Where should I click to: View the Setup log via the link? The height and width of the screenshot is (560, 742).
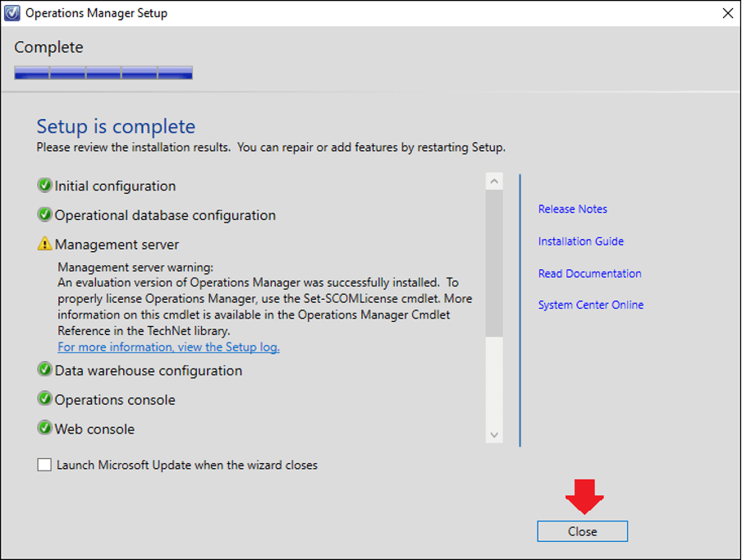click(x=167, y=347)
